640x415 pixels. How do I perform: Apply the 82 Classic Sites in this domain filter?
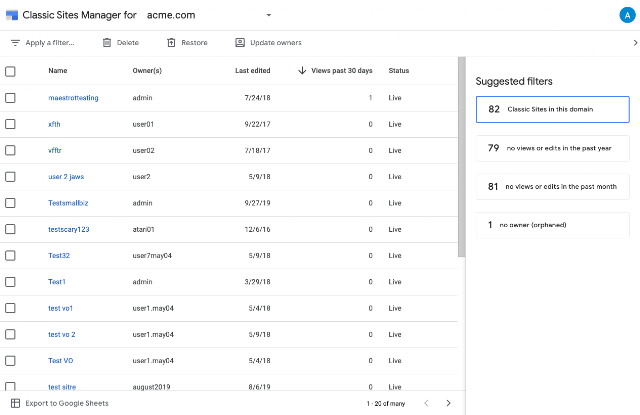click(553, 109)
